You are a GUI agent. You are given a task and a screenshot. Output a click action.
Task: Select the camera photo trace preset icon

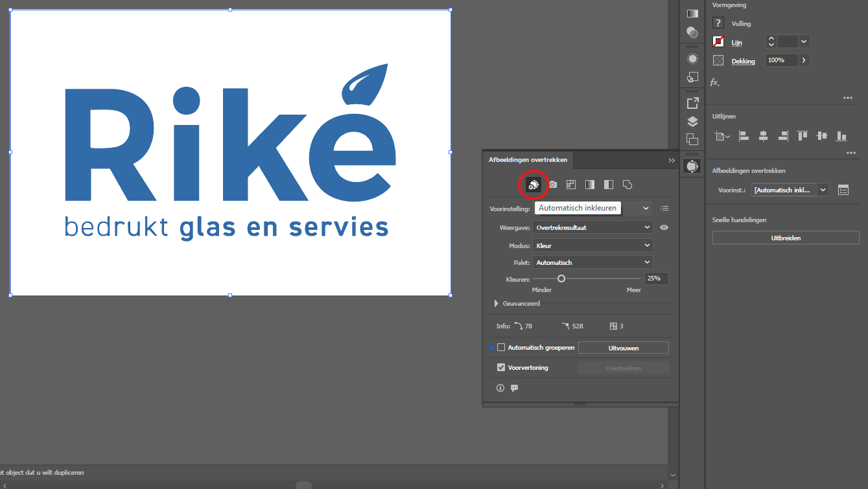553,185
